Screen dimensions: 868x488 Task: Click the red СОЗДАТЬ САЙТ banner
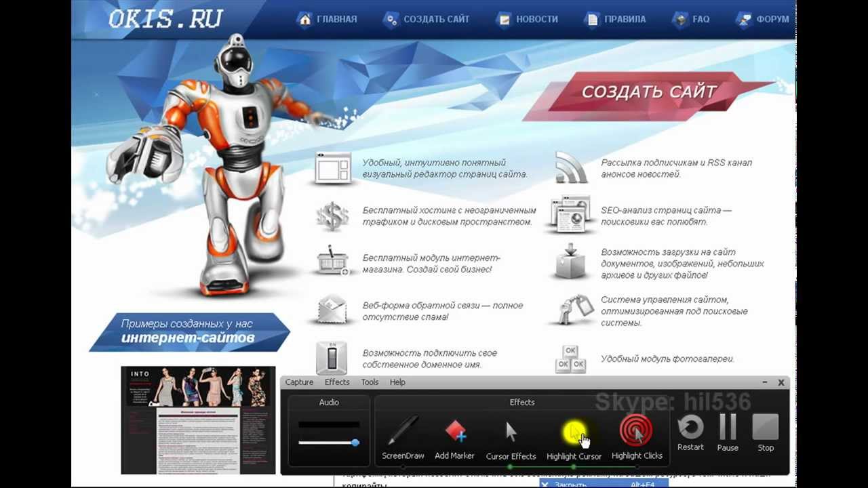(649, 91)
